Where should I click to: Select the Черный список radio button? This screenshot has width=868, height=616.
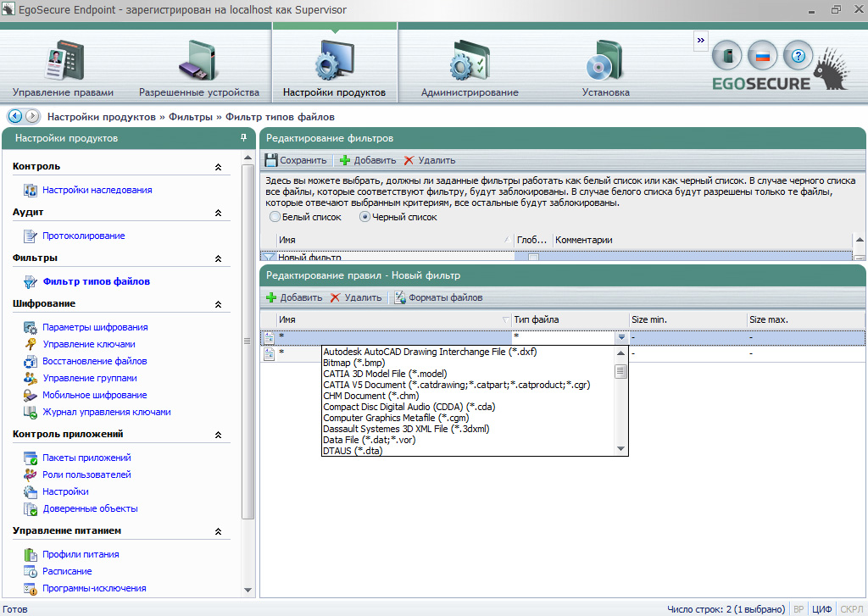pos(366,217)
